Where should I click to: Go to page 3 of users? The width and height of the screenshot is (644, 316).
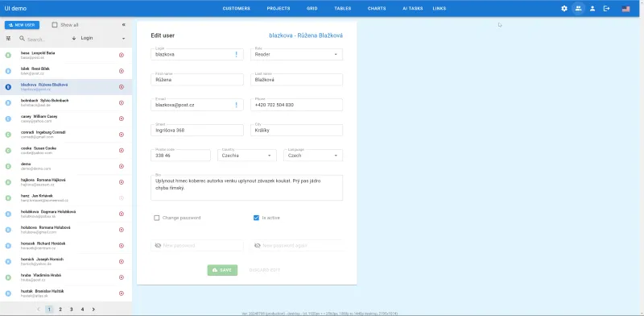pos(71,310)
